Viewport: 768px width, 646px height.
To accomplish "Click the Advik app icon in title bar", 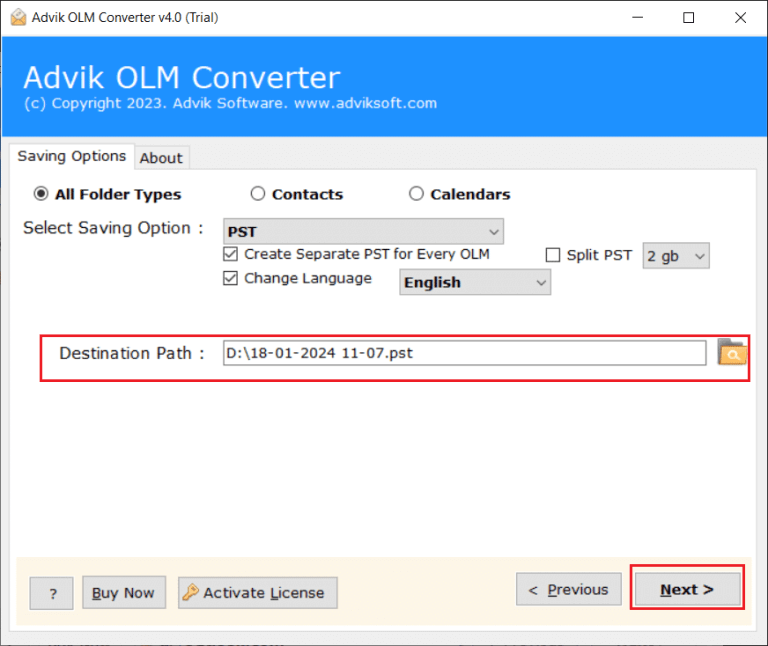I will click(18, 17).
